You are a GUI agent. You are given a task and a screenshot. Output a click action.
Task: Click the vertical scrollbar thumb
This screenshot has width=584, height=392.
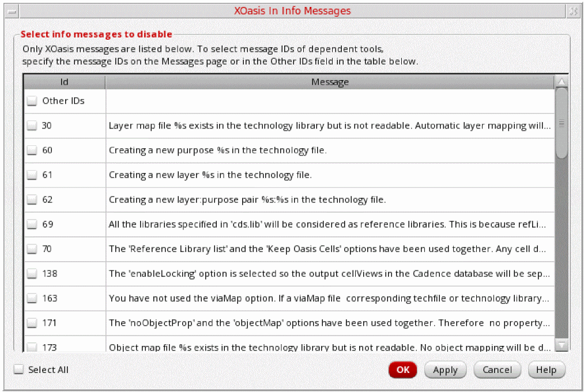[x=562, y=123]
